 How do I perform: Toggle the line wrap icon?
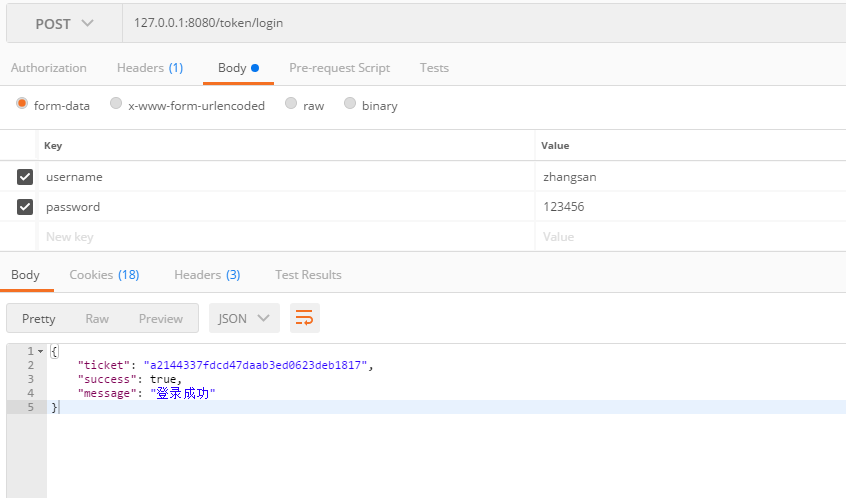tap(305, 318)
